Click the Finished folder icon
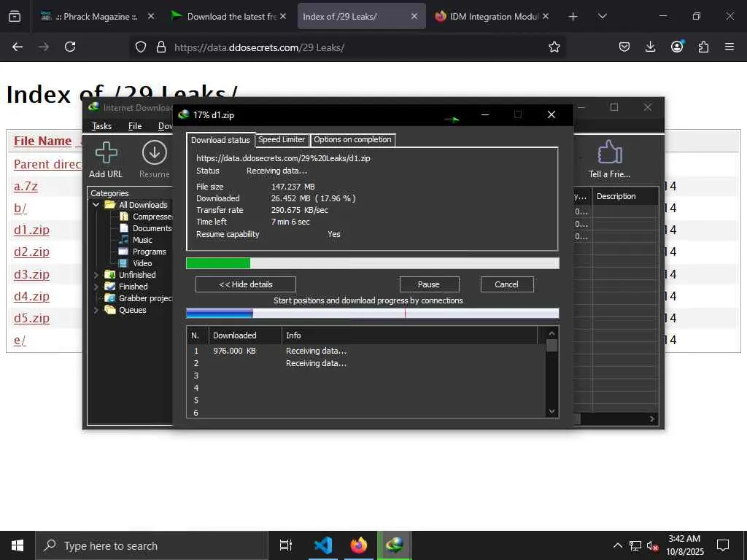747x560 pixels. (109, 287)
